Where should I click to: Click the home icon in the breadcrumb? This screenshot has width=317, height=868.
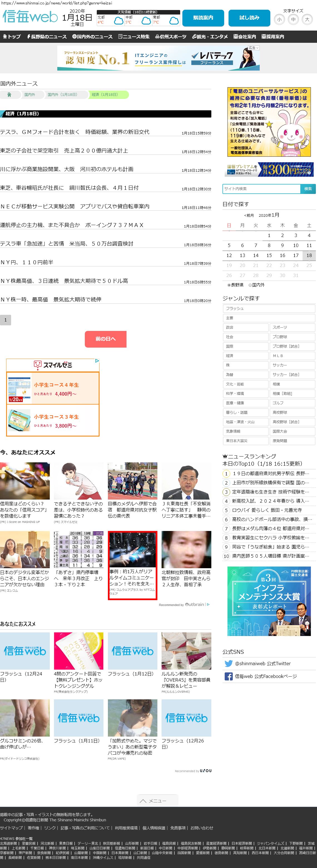[x=9, y=95]
